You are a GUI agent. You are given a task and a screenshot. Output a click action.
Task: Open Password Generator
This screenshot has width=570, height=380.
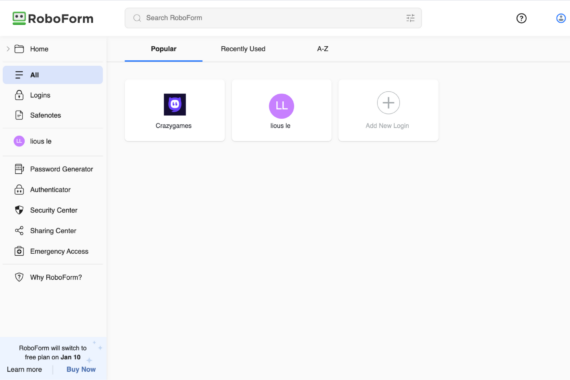click(x=61, y=169)
